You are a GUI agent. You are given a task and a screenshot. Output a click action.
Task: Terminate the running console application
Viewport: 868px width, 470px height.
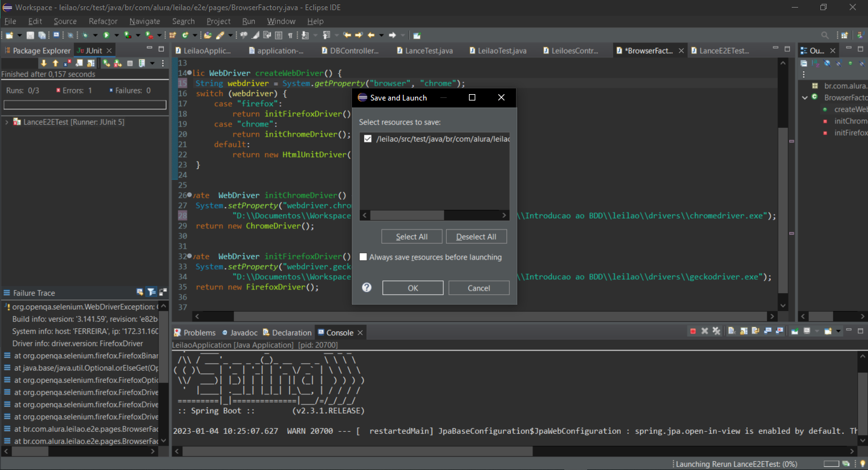click(x=693, y=331)
